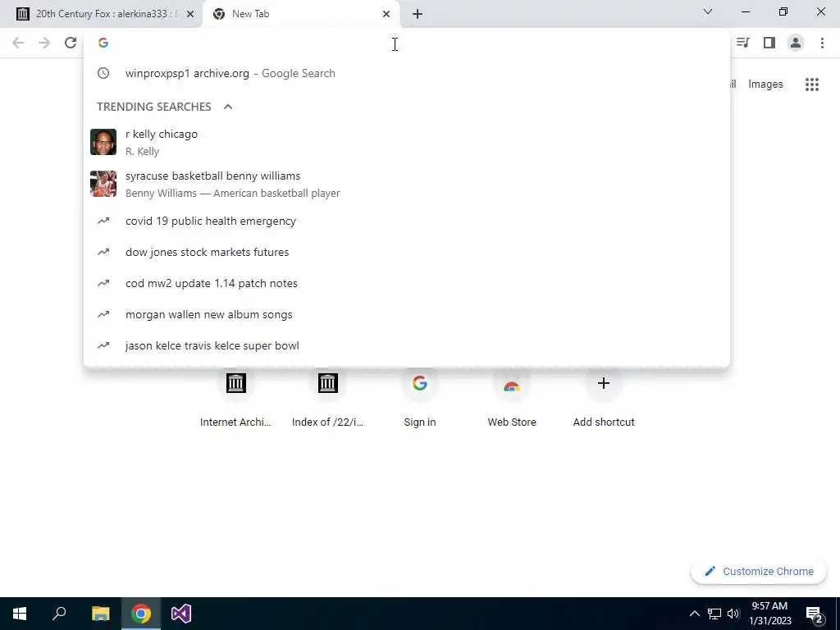Open the network status tray icon
The height and width of the screenshot is (630, 840).
coord(714,614)
